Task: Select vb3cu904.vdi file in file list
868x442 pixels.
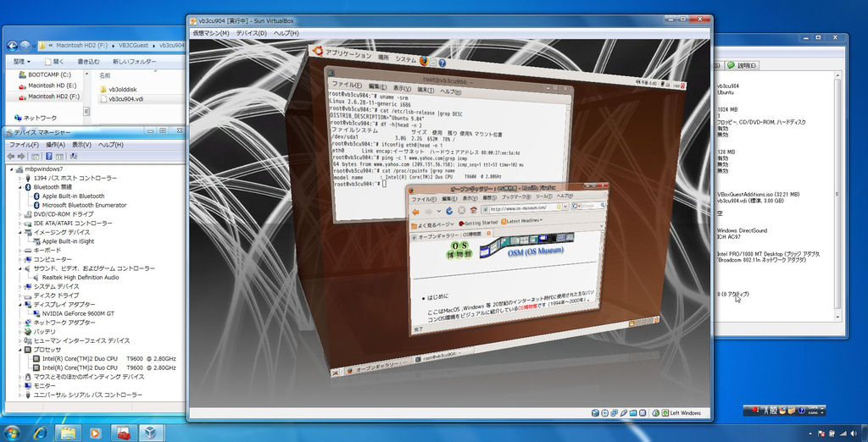Action: pyautogui.click(x=120, y=99)
